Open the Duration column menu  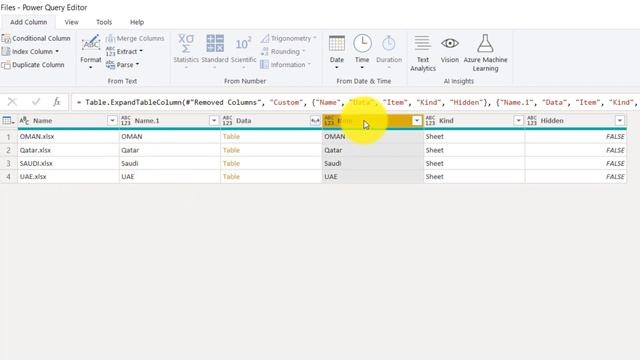tap(389, 52)
